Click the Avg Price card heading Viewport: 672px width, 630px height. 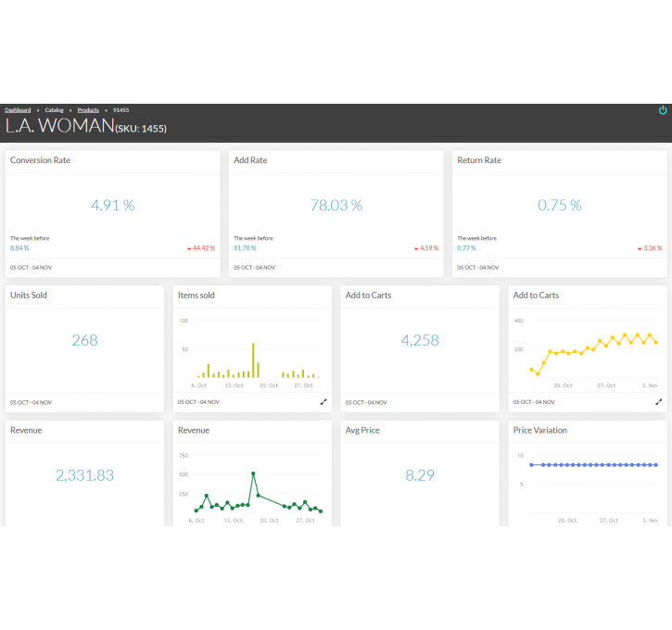pyautogui.click(x=362, y=430)
